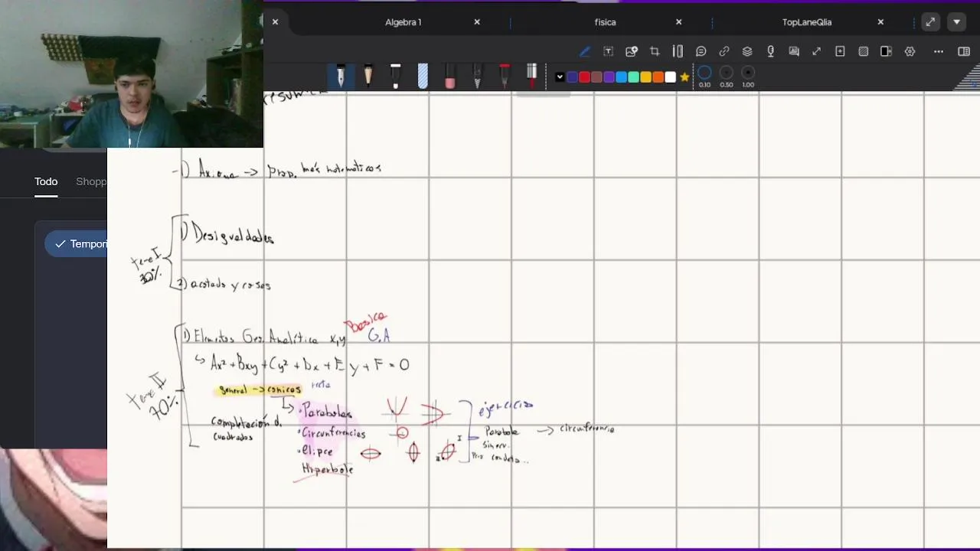Open the notebook settings gear
The width and height of the screenshot is (980, 551).
[x=910, y=51]
